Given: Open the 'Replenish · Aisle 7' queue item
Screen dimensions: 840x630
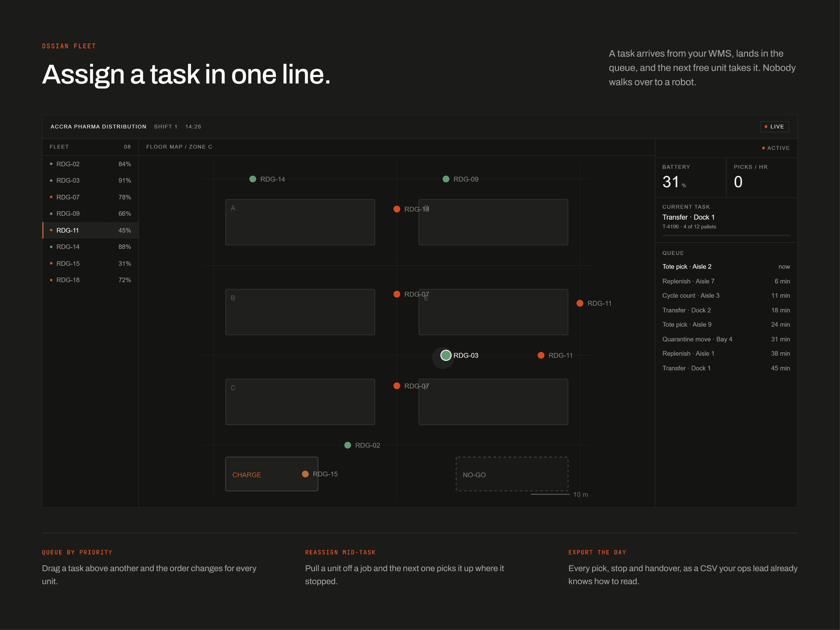Looking at the screenshot, I should (x=726, y=281).
